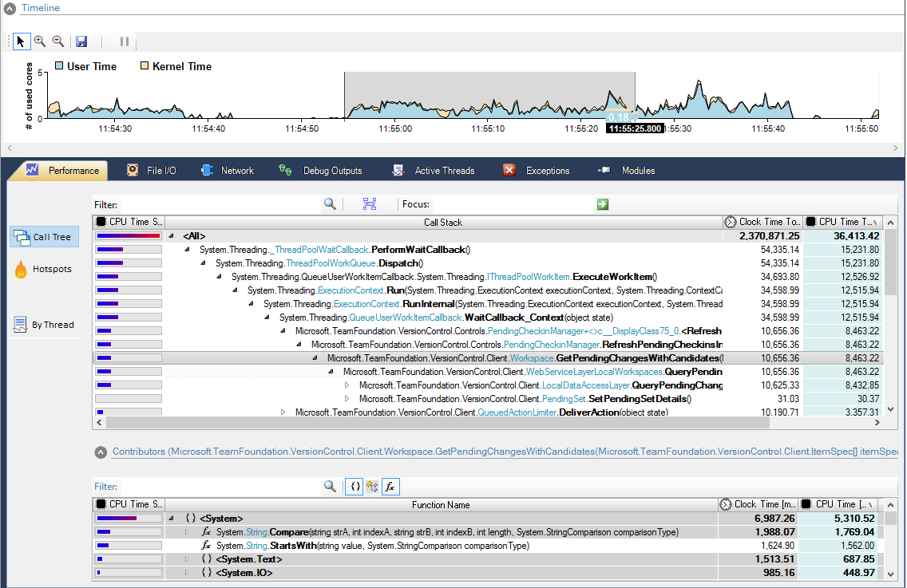This screenshot has width=907, height=588.
Task: Select the pointer tool in the Timeline toolbar
Action: 21,41
